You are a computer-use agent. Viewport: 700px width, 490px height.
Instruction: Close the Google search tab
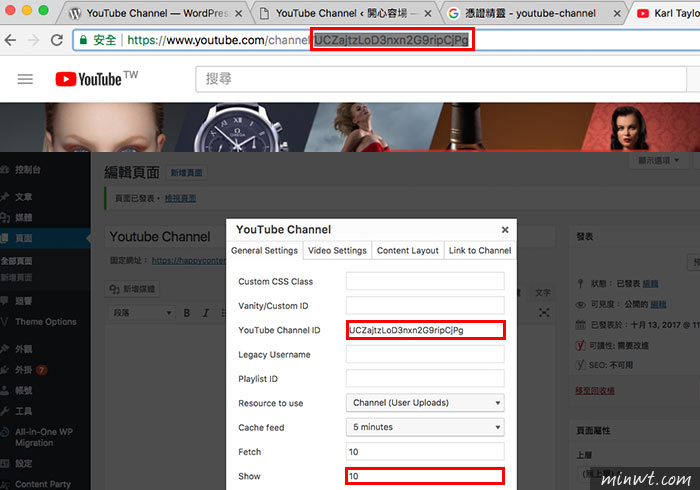click(617, 13)
